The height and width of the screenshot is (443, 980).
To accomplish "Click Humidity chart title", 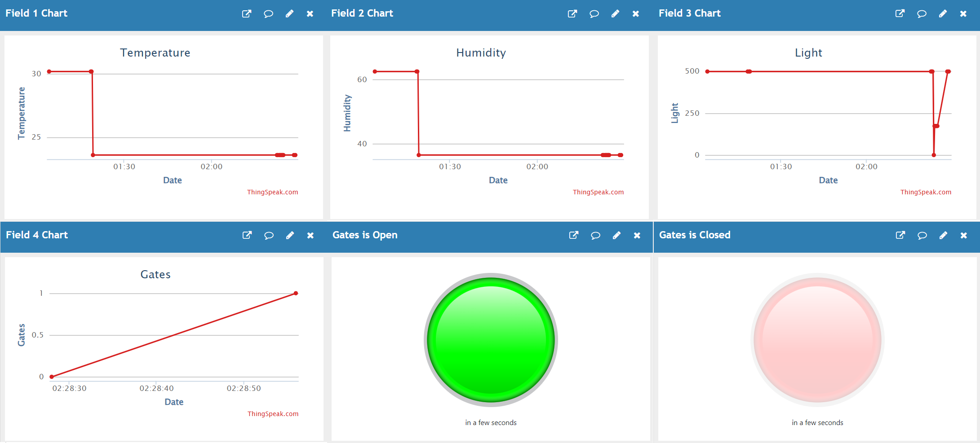I will coord(481,53).
